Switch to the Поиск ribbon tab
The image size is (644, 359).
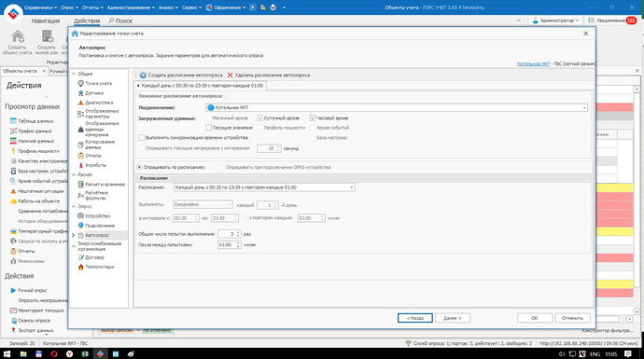point(120,21)
